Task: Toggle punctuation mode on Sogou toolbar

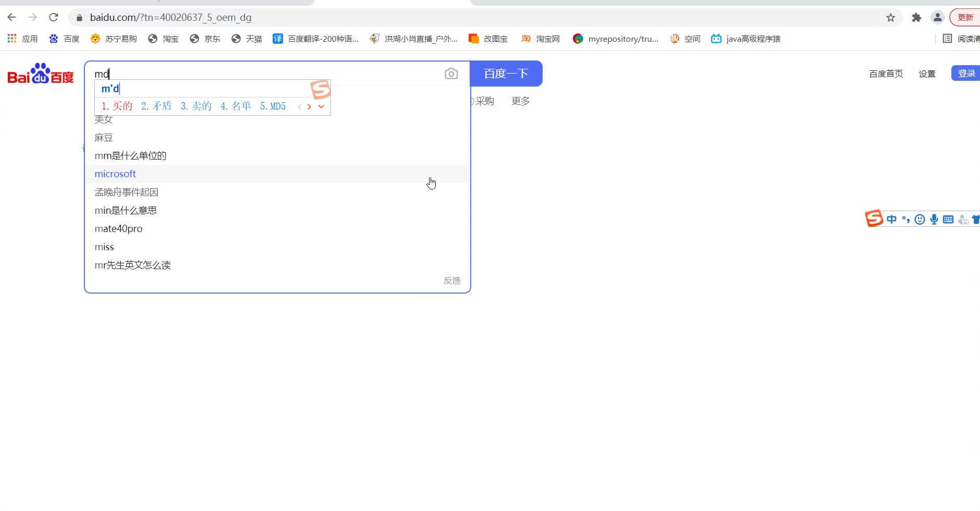Action: (x=906, y=220)
